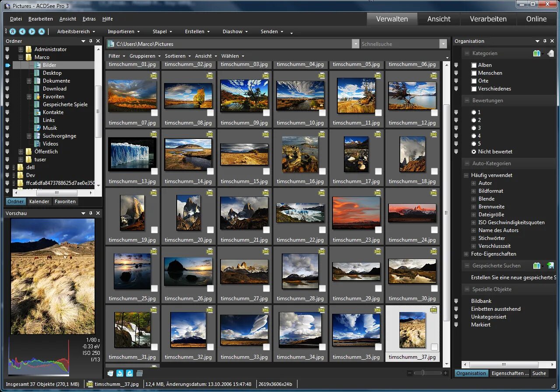Open the Stapel dropdown menu
Viewport: 560px width, 392px height.
tap(162, 31)
